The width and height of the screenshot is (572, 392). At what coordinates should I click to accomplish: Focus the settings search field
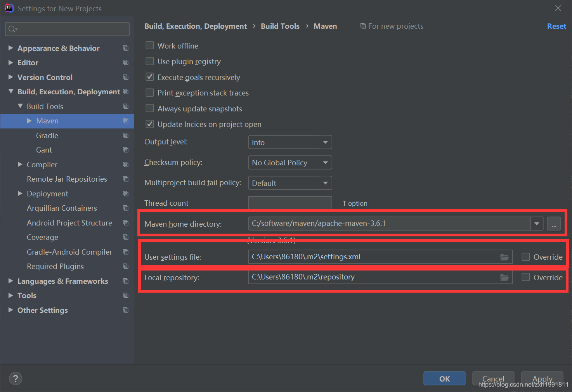[x=67, y=29]
